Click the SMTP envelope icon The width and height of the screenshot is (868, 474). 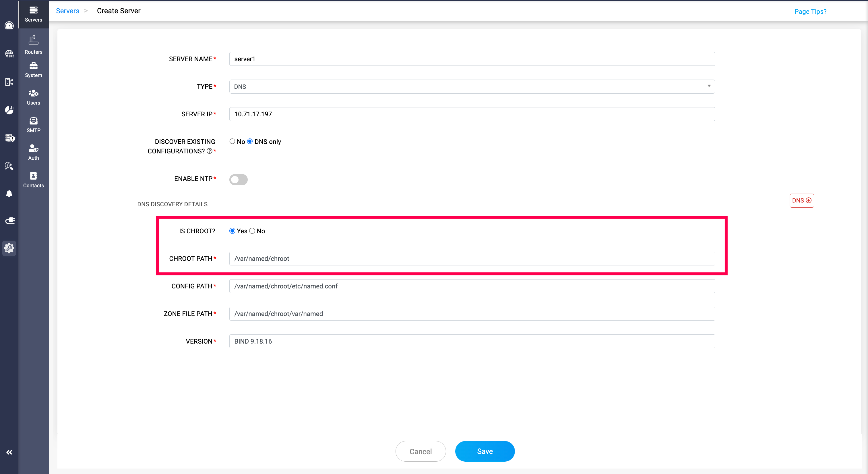(33, 124)
